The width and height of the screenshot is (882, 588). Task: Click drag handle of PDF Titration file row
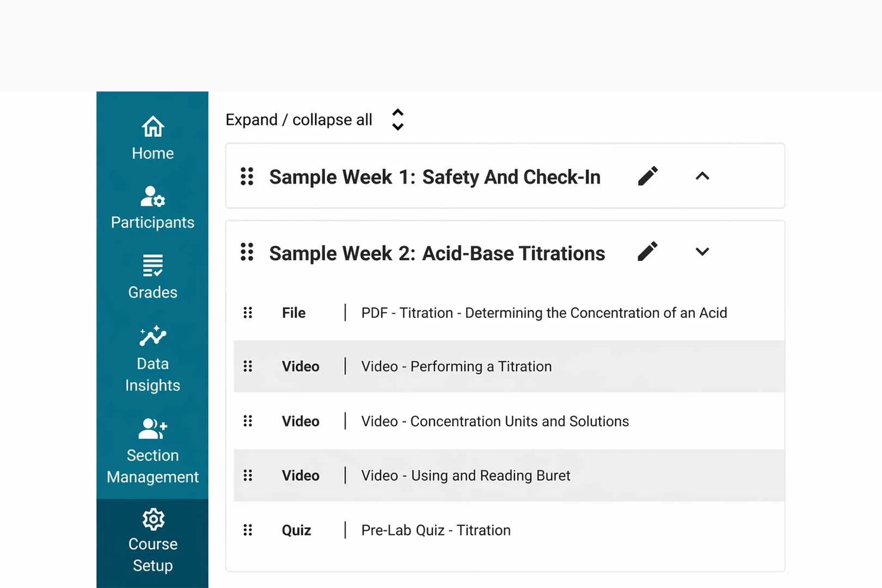click(x=248, y=313)
